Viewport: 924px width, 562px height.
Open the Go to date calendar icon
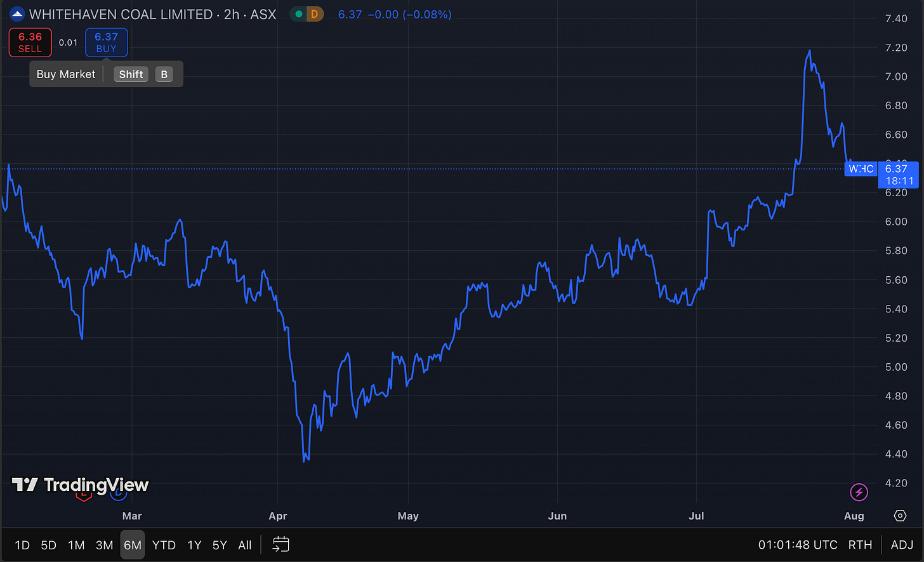(x=280, y=544)
